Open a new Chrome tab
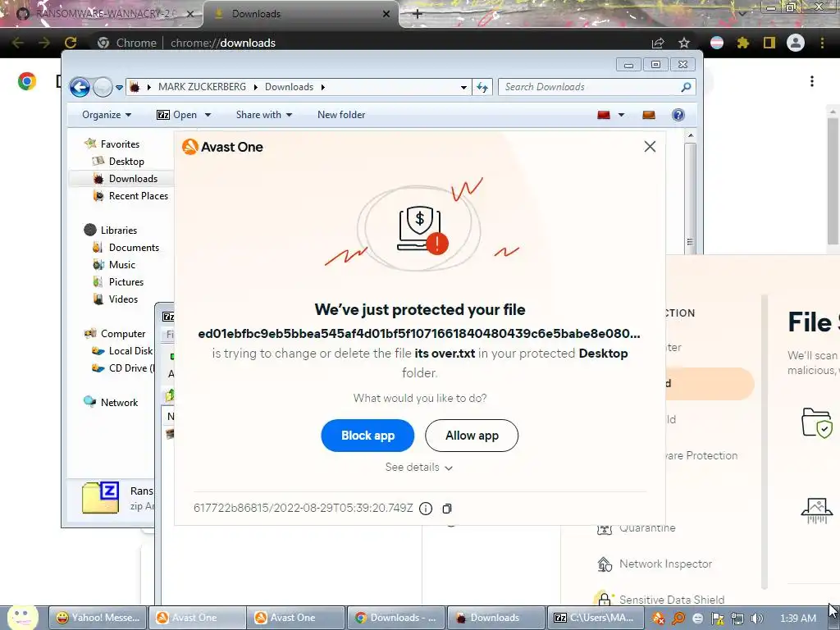This screenshot has width=840, height=630. pyautogui.click(x=418, y=14)
